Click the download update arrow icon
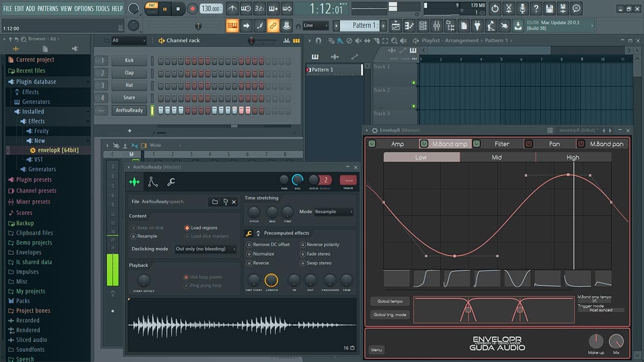 pyautogui.click(x=517, y=25)
